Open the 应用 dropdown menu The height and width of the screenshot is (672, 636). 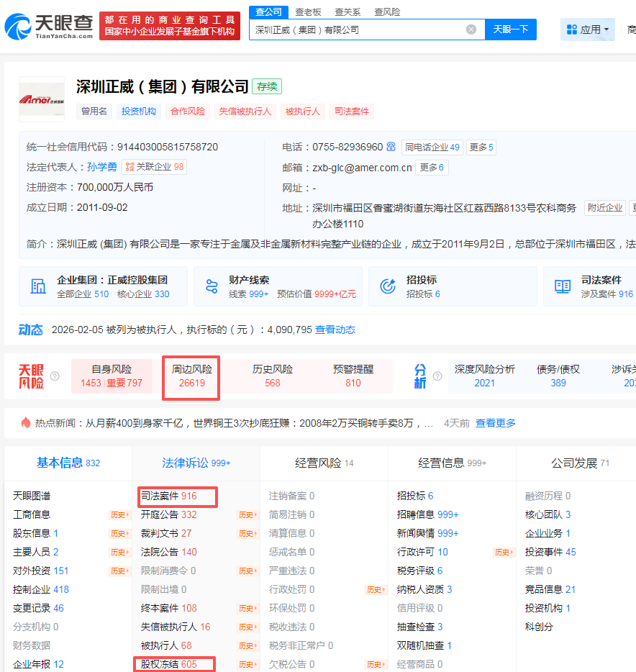pos(588,29)
